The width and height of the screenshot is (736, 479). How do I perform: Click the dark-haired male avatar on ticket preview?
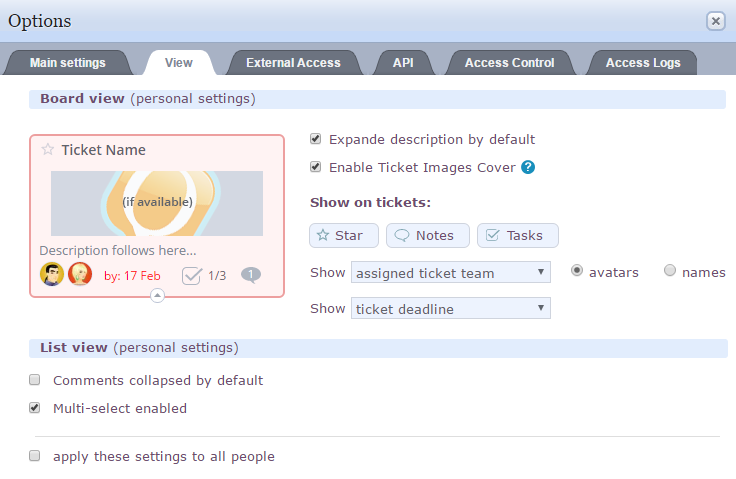(52, 274)
